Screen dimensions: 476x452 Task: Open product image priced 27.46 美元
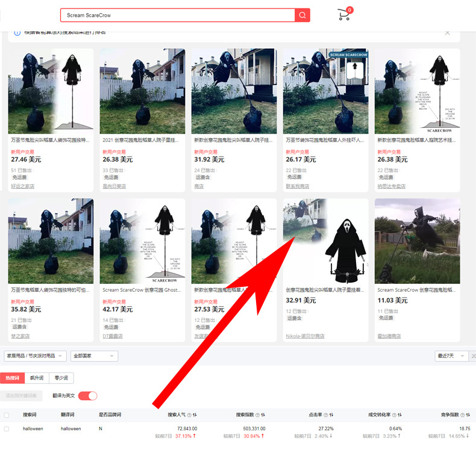point(51,91)
